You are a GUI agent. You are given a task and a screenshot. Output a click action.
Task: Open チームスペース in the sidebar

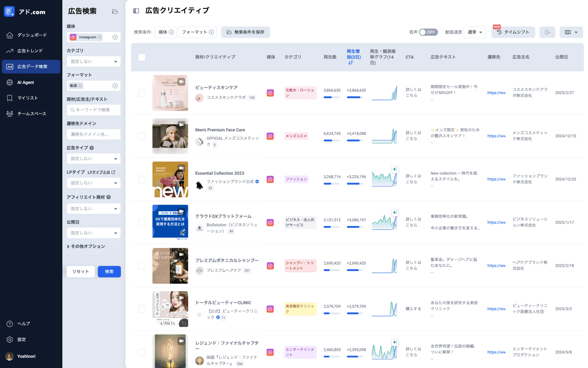[9, 113]
